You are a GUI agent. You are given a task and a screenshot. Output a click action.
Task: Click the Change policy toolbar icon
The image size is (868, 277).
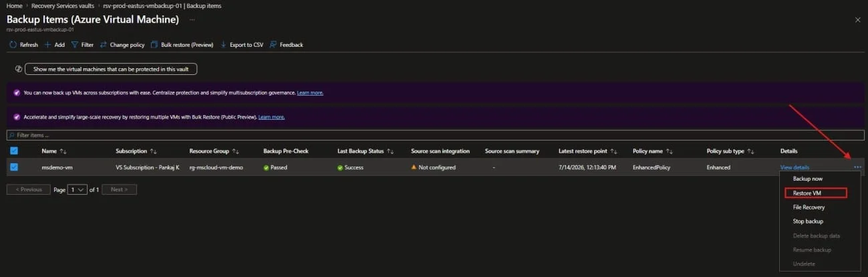tap(104, 45)
